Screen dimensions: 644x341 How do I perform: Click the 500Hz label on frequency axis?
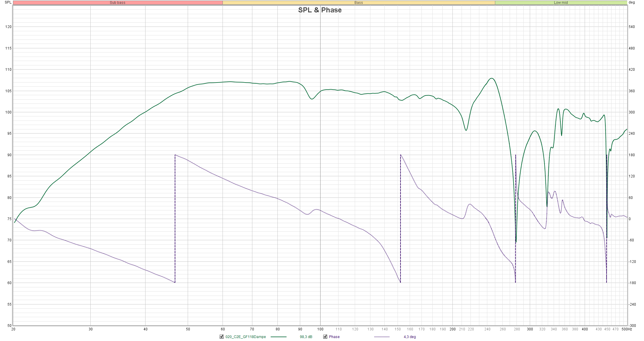point(627,329)
